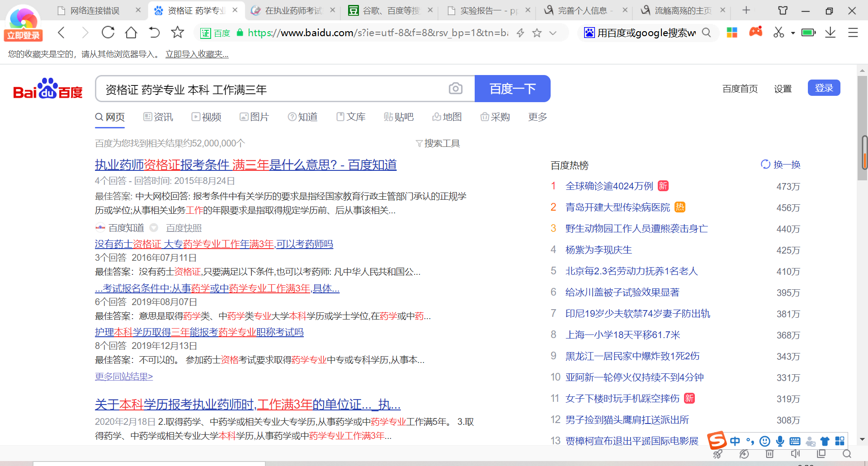Click the magnifier in the browser search box
This screenshot has width=868, height=466.
point(706,33)
